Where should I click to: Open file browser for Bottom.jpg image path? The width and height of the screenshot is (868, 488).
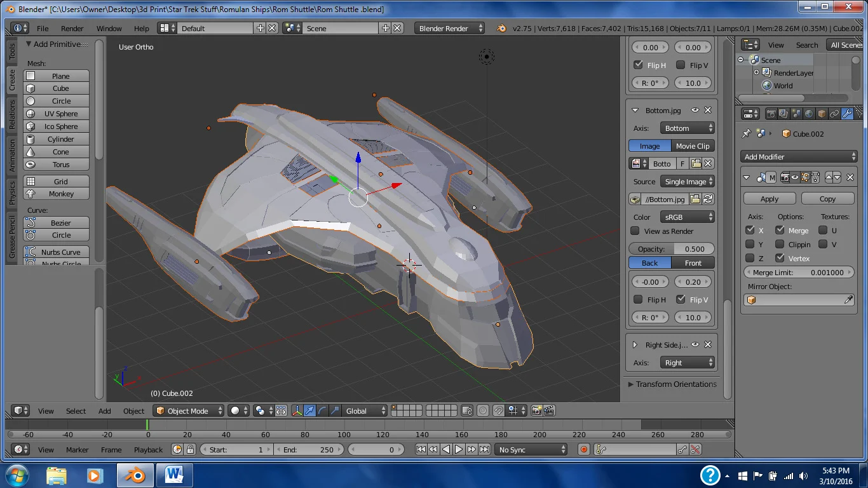[x=696, y=200]
